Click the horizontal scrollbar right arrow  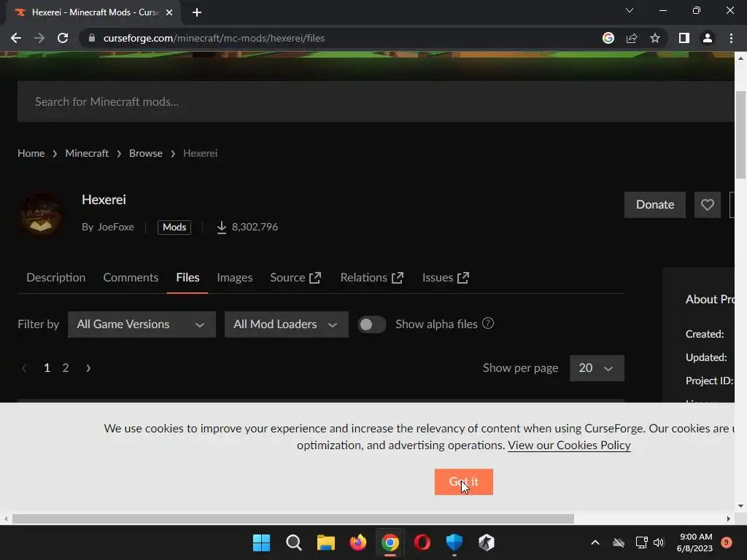click(729, 518)
